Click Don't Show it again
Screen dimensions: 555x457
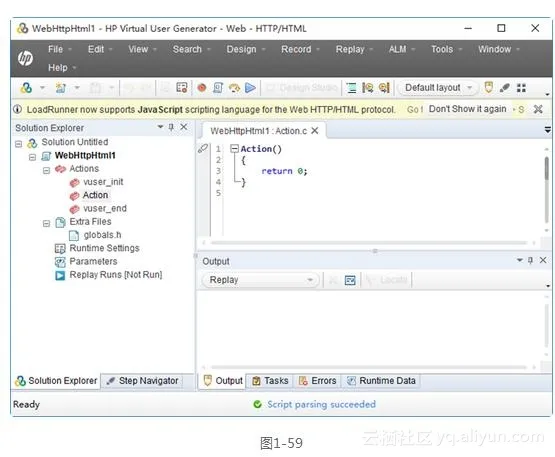(x=467, y=109)
